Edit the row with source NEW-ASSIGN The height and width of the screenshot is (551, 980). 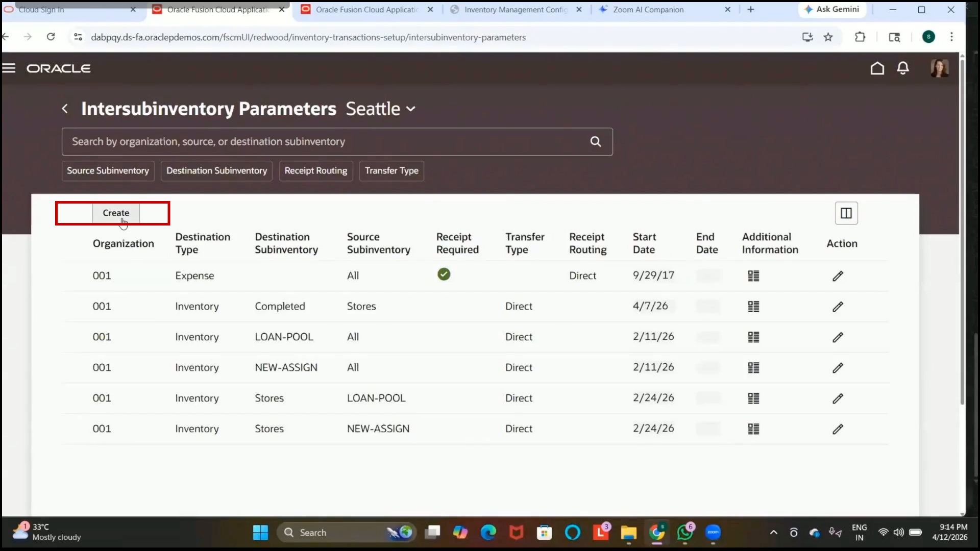pyautogui.click(x=838, y=429)
